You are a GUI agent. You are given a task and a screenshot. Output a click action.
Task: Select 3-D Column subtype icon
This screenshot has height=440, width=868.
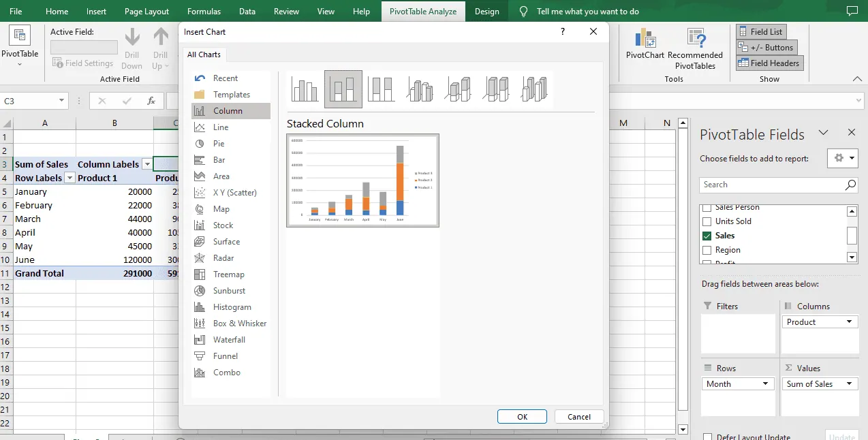click(x=535, y=89)
